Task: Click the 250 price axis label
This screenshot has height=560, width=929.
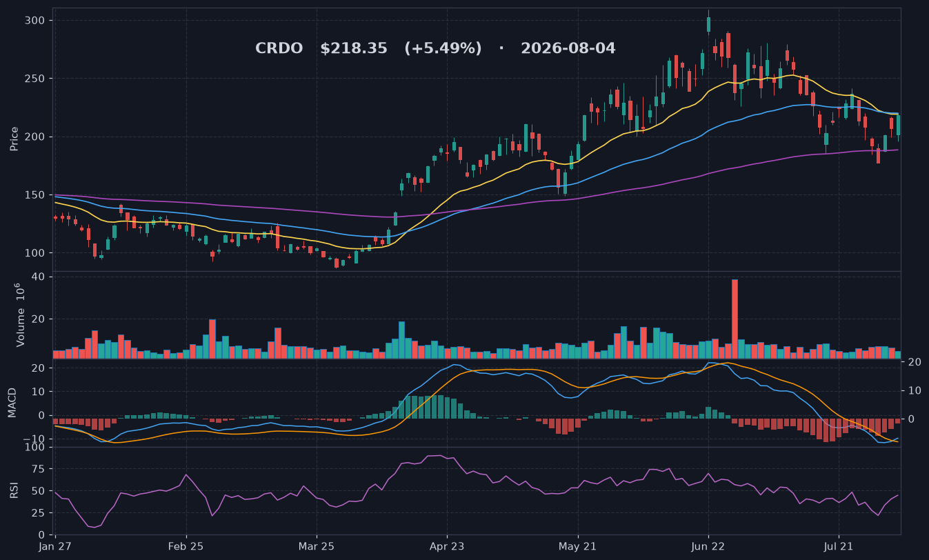Action: [x=35, y=79]
